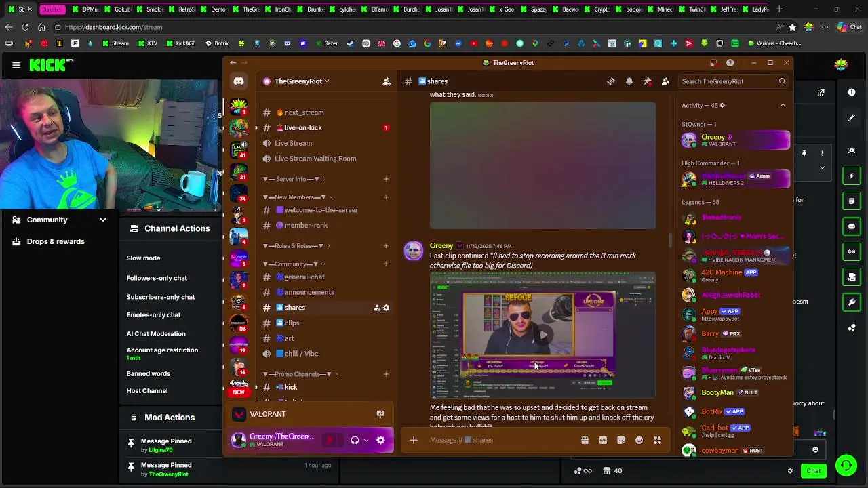Toggle AI Chat Moderation
Image resolution: width=868 pixels, height=488 pixels.
coord(156,333)
